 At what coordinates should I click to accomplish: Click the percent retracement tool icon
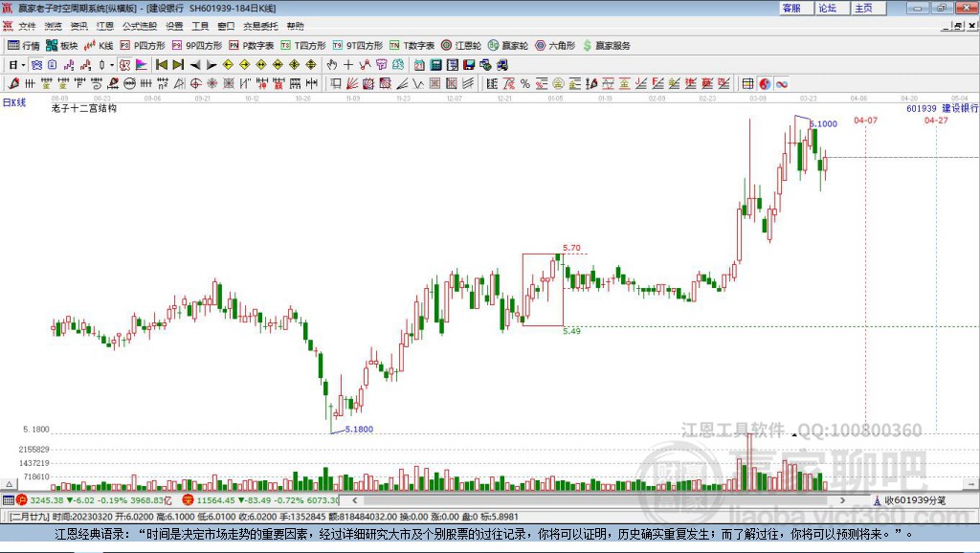[525, 84]
